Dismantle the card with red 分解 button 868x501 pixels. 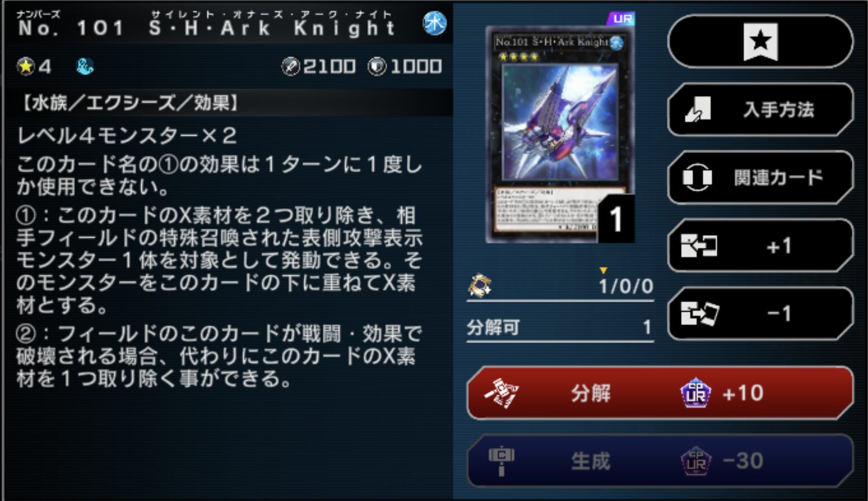[x=660, y=393]
